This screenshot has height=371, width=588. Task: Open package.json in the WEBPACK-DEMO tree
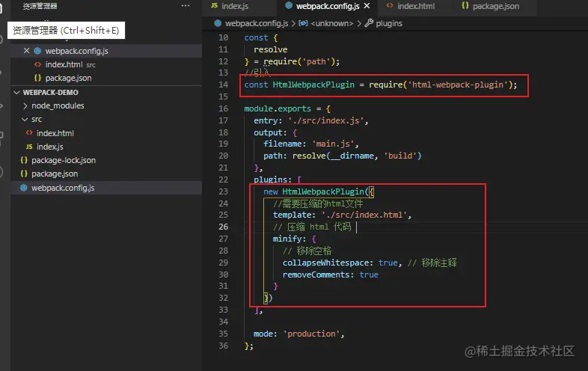coord(55,174)
